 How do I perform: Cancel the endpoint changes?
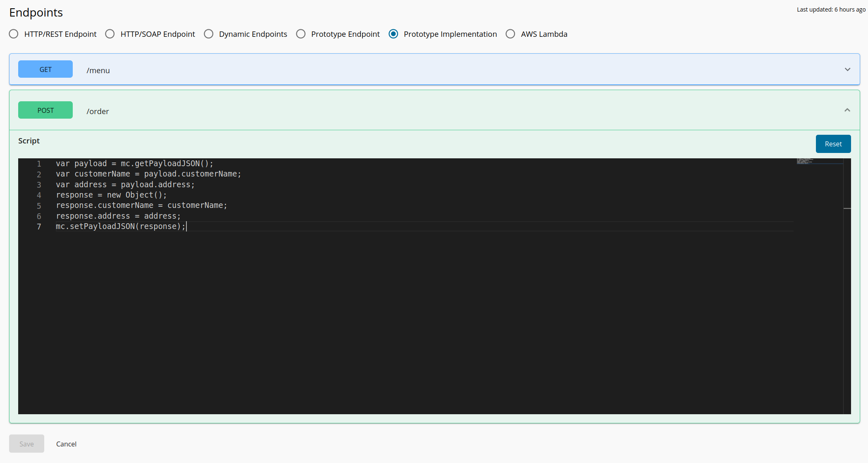click(66, 444)
